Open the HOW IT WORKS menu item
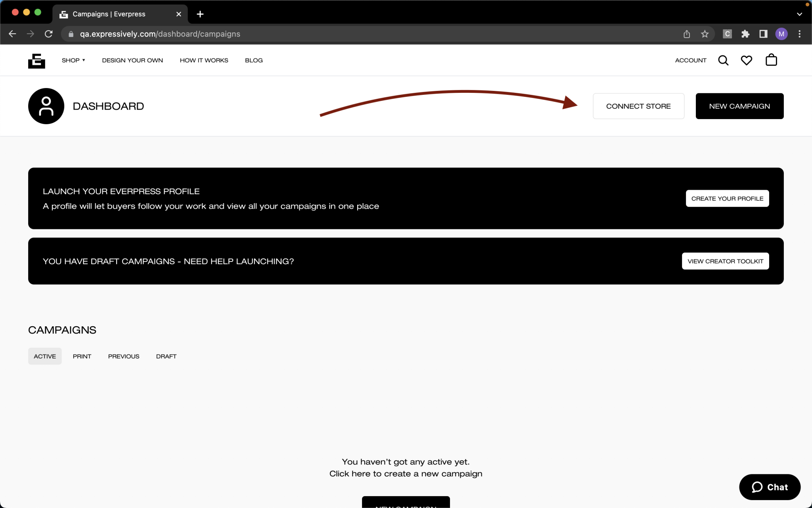Screen dimensions: 812x508 click(204, 60)
